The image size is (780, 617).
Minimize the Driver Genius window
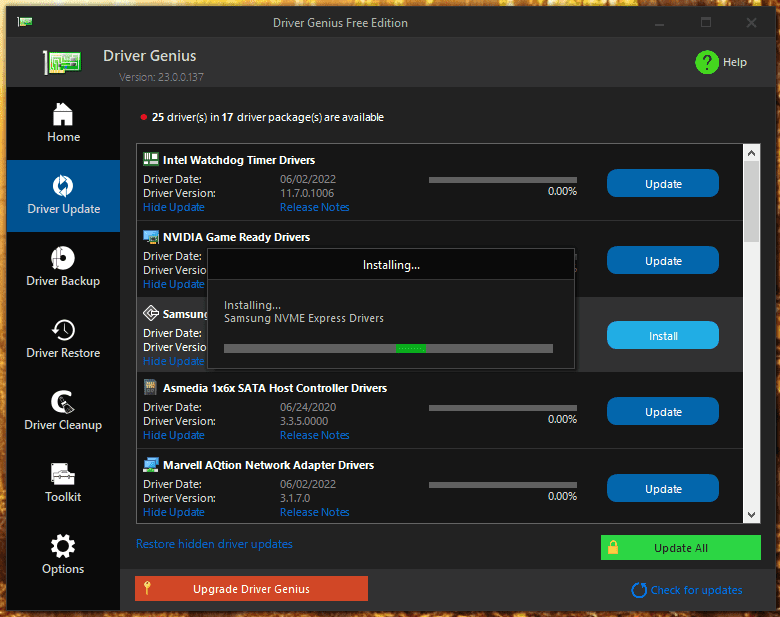coord(660,23)
